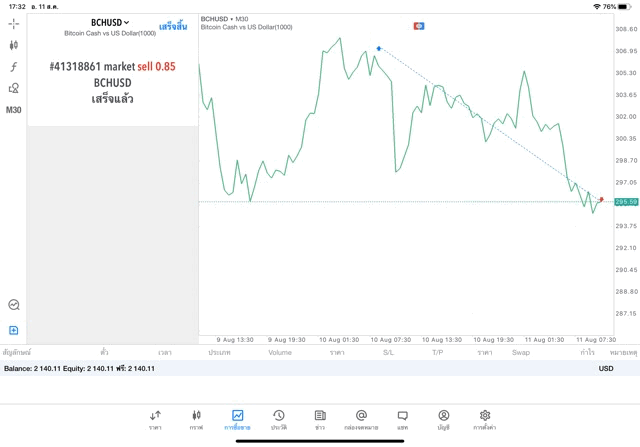Image resolution: width=640 pixels, height=447 pixels.
Task: Switch to the trade tab
Action: tap(237, 420)
